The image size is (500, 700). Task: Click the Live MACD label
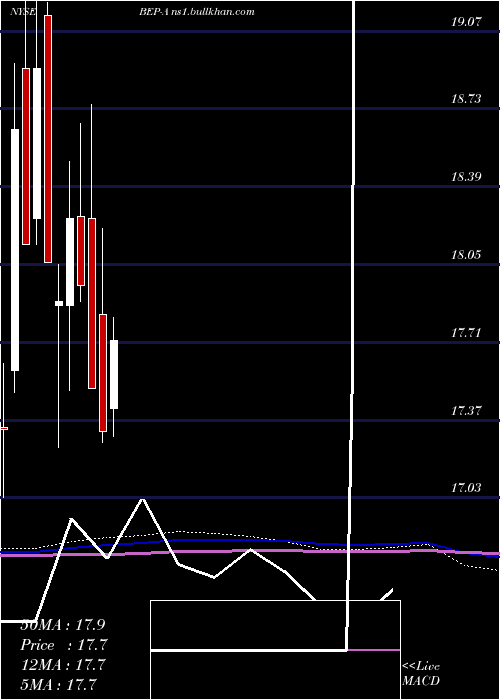click(x=421, y=674)
